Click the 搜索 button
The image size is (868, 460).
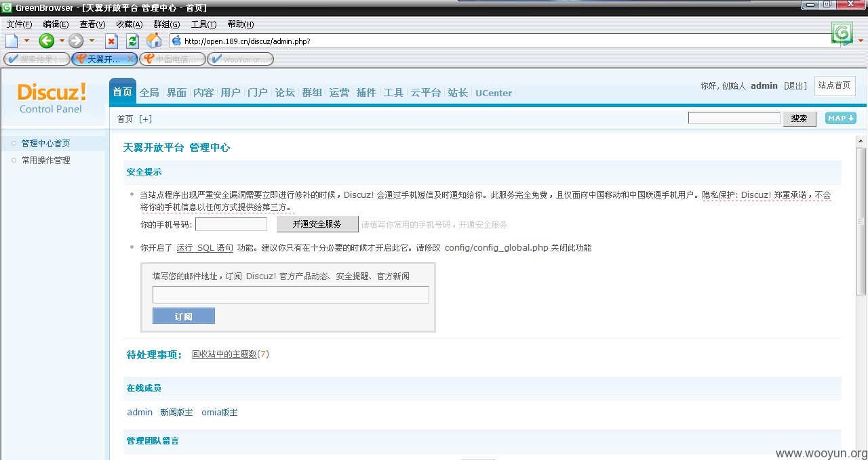point(800,119)
